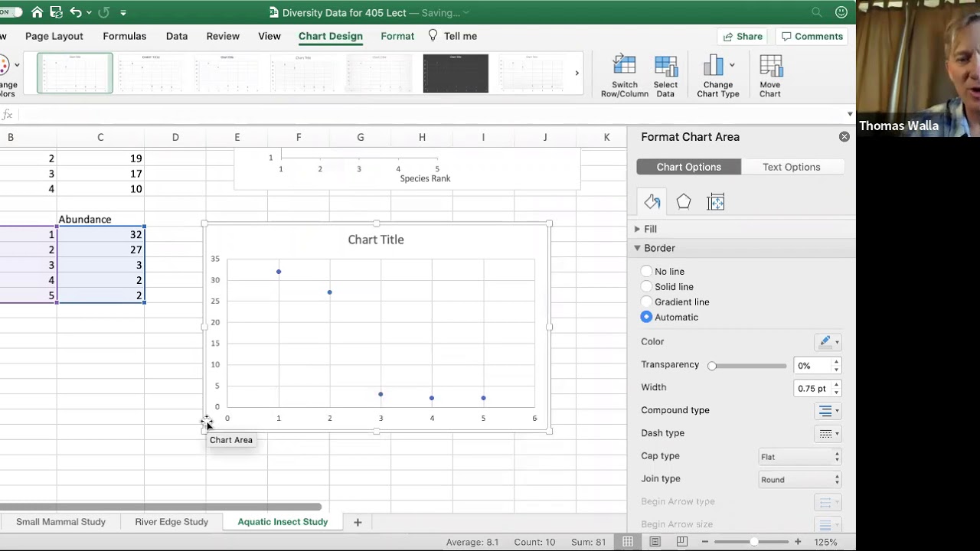The height and width of the screenshot is (551, 980).
Task: Expand the formula bar chevron
Action: 849,115
